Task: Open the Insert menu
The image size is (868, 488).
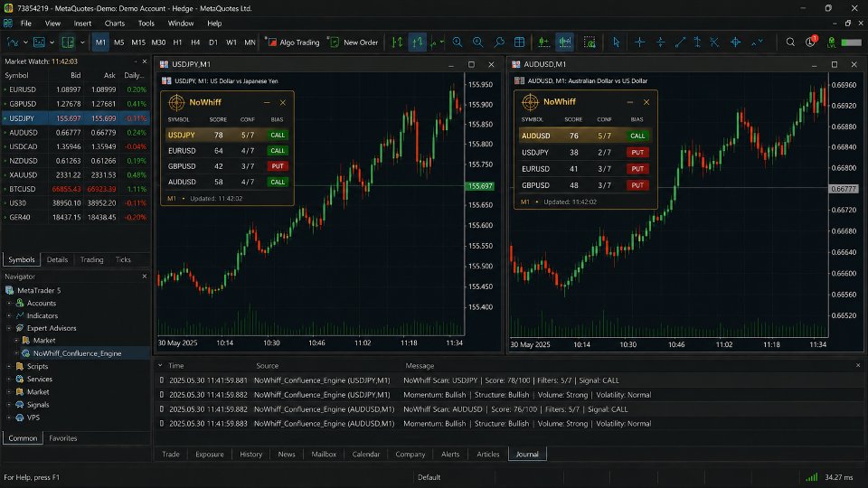Action: pyautogui.click(x=82, y=23)
